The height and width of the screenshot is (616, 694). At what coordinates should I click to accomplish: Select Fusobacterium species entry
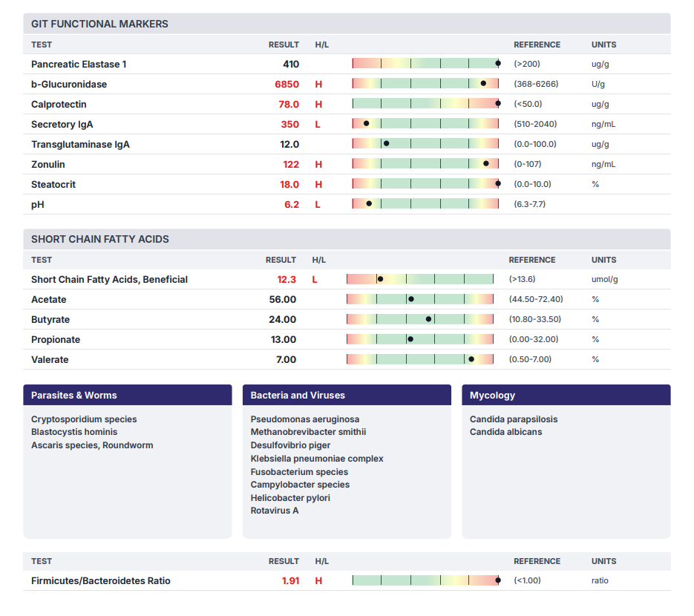tap(299, 472)
